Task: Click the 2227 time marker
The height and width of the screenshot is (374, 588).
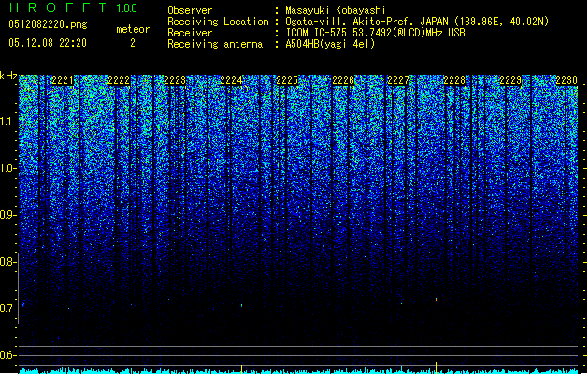Action: [398, 80]
